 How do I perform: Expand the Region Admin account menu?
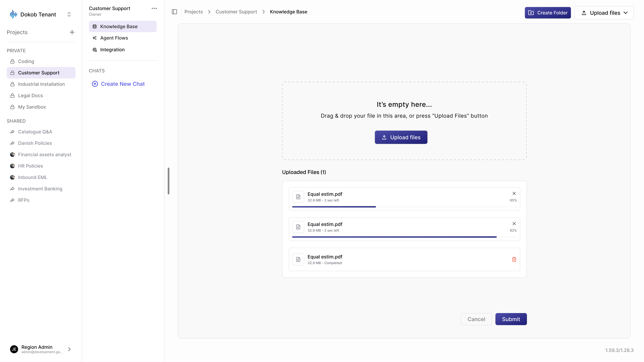(69, 349)
